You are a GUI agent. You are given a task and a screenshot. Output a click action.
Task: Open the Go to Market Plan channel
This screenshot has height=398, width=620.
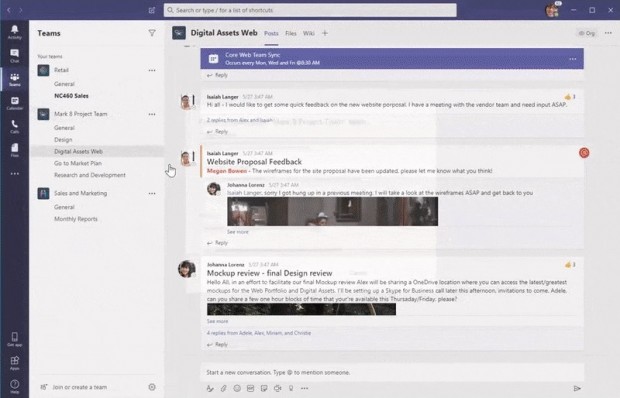click(78, 163)
